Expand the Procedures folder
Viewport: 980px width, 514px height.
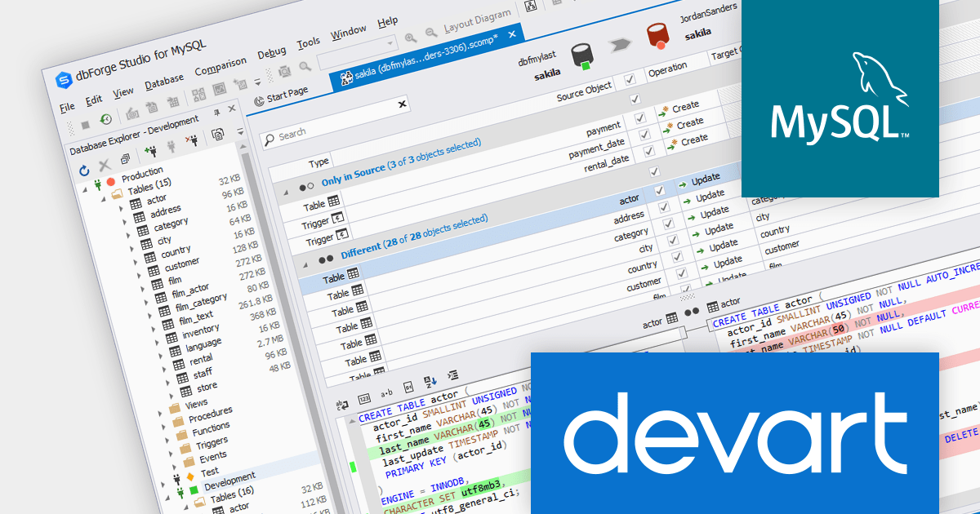(x=164, y=426)
